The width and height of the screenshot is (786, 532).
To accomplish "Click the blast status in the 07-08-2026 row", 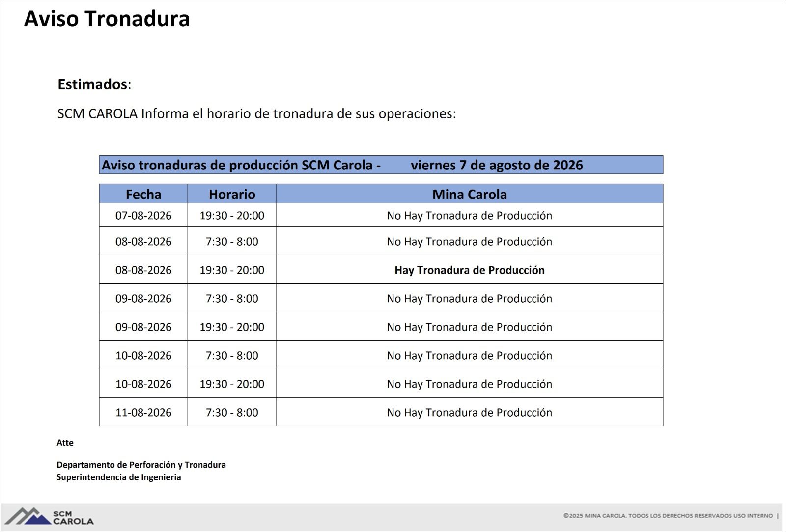I will [470, 215].
